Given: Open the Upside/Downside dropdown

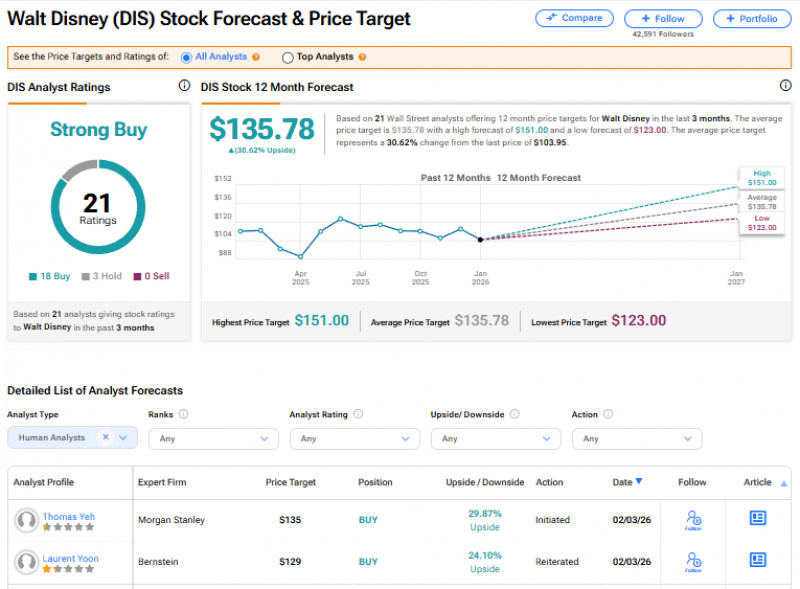Looking at the screenshot, I should click(496, 438).
